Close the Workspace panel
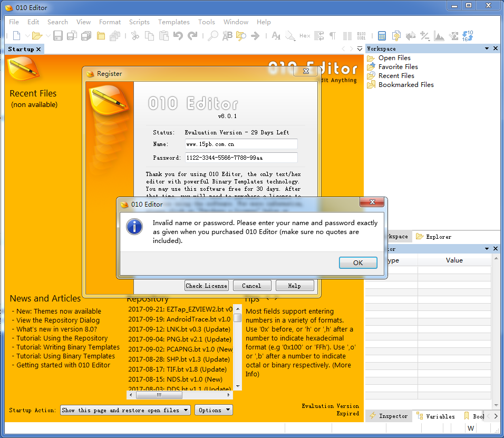Screen dimensions: 504x438 pos(496,48)
